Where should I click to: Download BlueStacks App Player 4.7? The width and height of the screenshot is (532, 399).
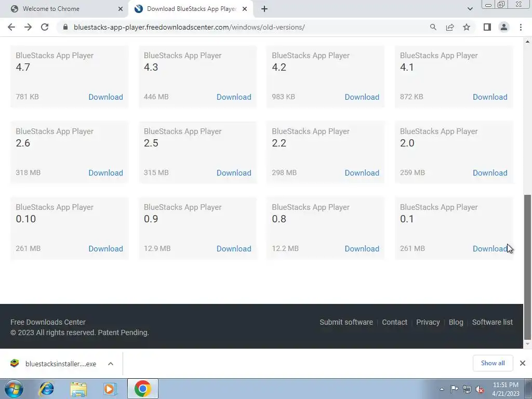105,97
